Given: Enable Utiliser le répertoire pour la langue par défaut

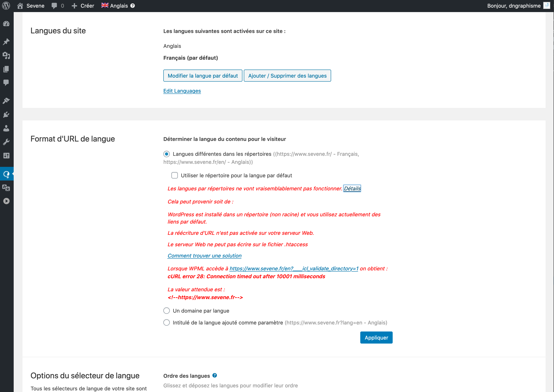Looking at the screenshot, I should coord(174,175).
